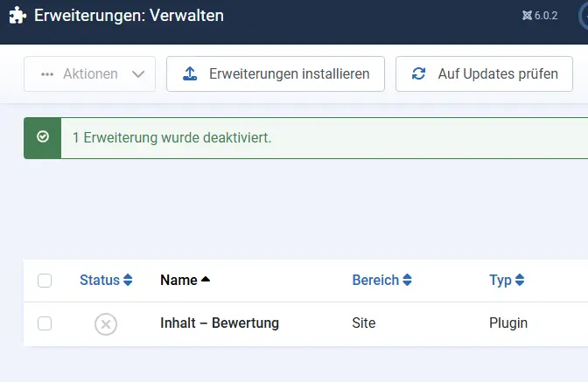
Task: Sort table by Bereich column
Action: [381, 281]
